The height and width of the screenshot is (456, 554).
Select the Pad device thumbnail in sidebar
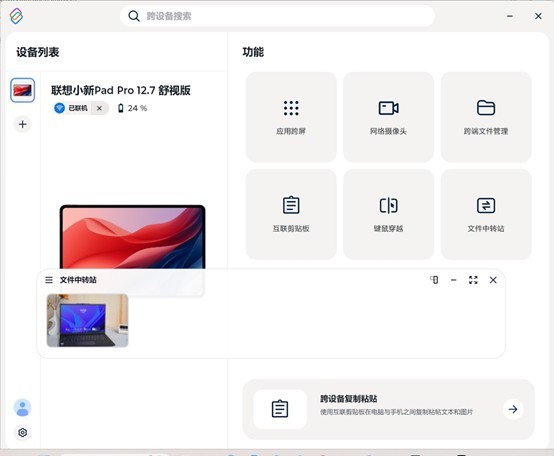(23, 90)
